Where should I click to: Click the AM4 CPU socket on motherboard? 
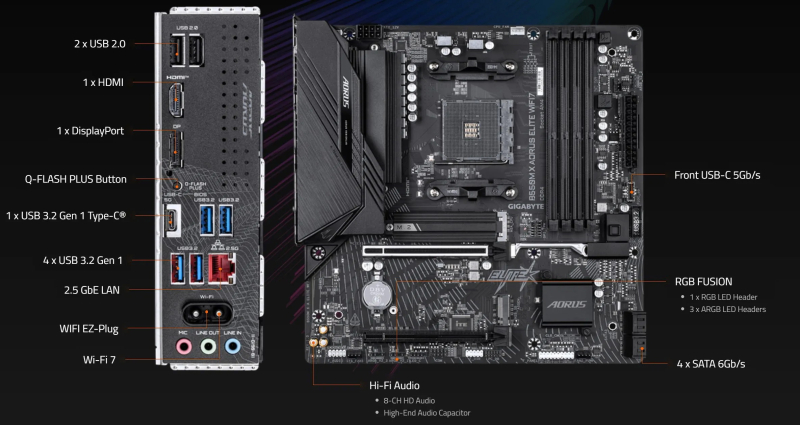[x=477, y=131]
